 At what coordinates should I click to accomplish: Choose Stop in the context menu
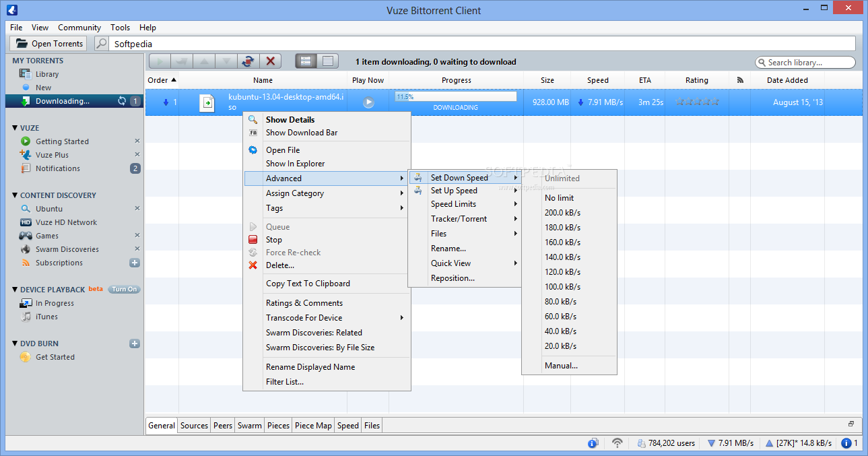(x=327, y=240)
